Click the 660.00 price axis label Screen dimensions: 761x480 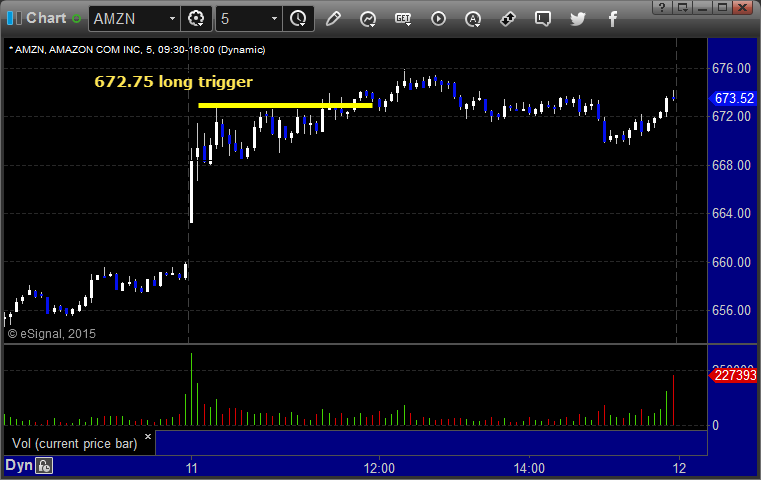(x=731, y=263)
